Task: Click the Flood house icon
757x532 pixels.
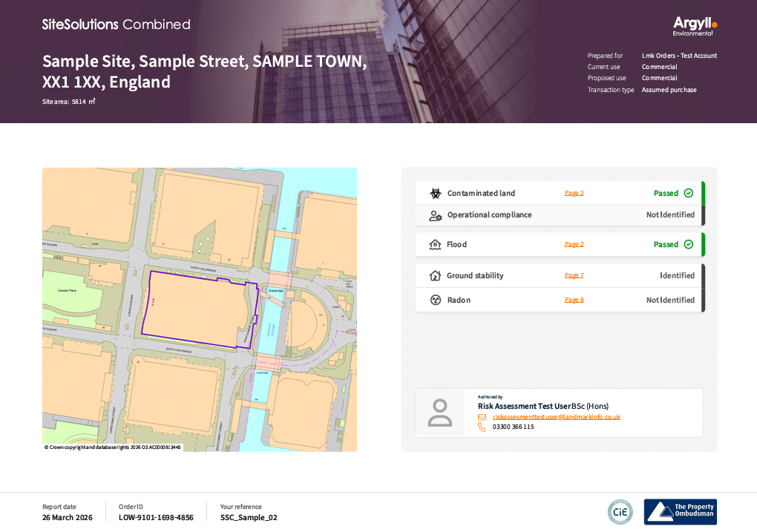Action: [436, 245]
